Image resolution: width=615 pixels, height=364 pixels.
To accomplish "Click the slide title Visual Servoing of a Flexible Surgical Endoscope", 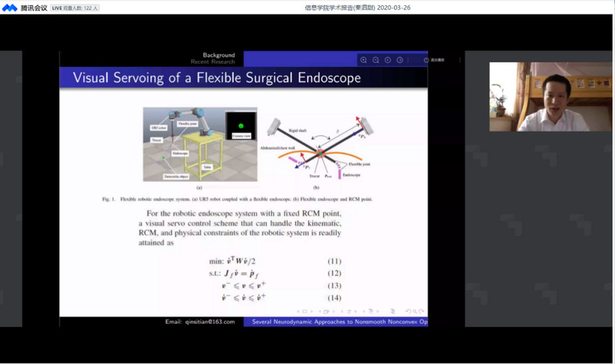I will tap(217, 78).
